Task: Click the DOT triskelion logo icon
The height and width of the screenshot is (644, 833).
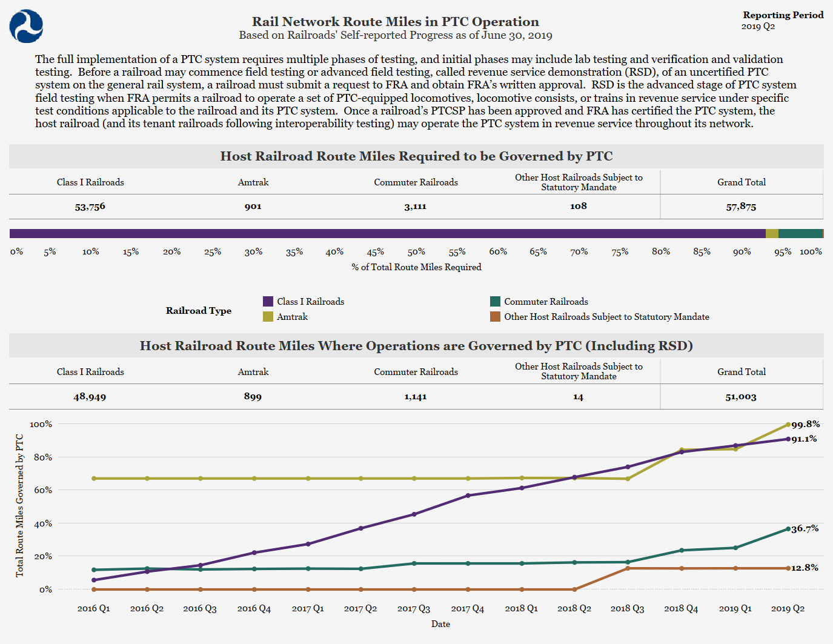Action: click(26, 26)
